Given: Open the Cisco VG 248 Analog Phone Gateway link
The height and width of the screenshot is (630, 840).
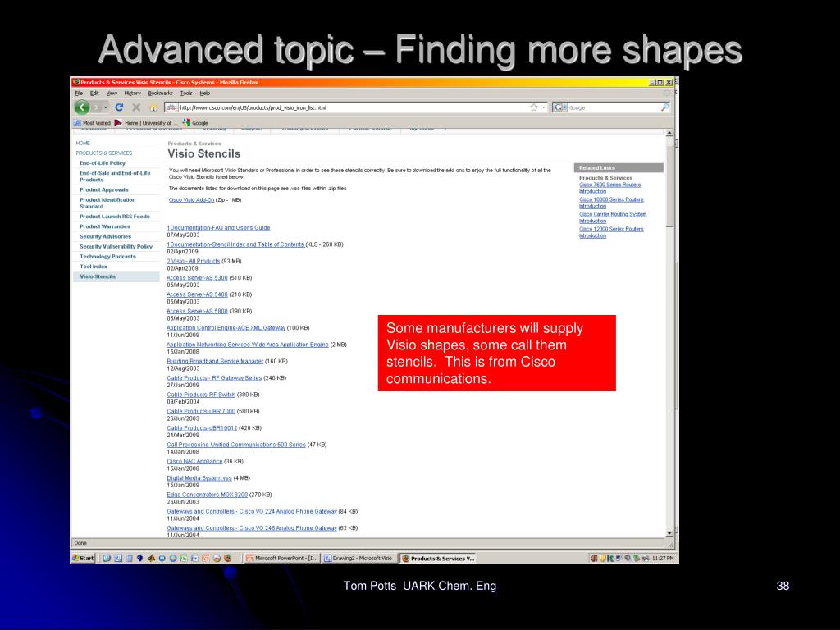Looking at the screenshot, I should (x=252, y=527).
